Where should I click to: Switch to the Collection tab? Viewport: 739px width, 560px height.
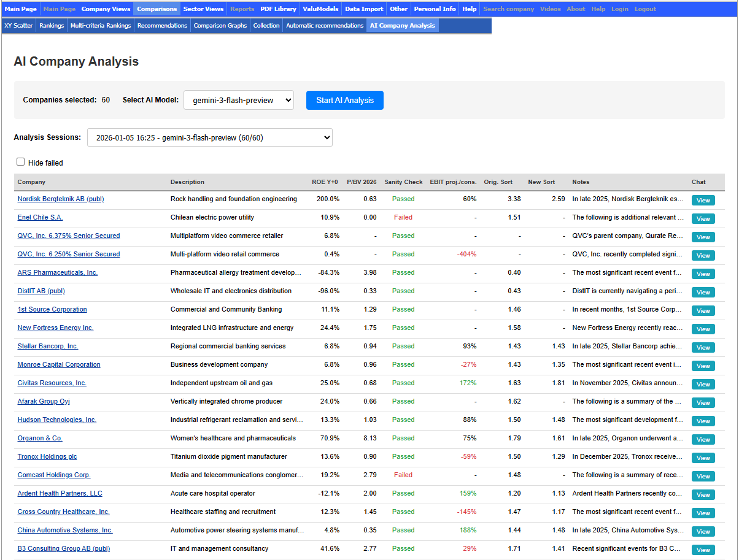(x=266, y=26)
